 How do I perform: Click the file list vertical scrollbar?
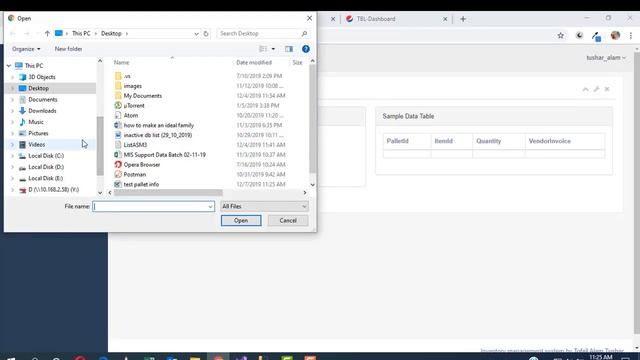click(313, 118)
